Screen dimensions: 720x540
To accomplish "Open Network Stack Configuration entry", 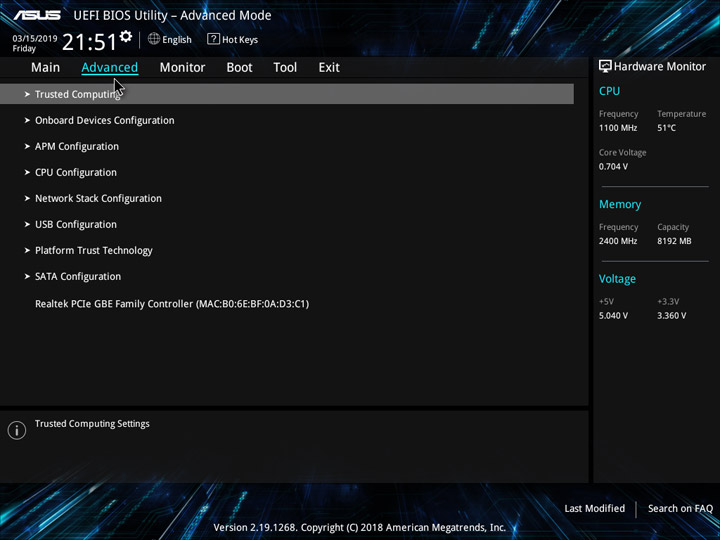I will click(98, 198).
